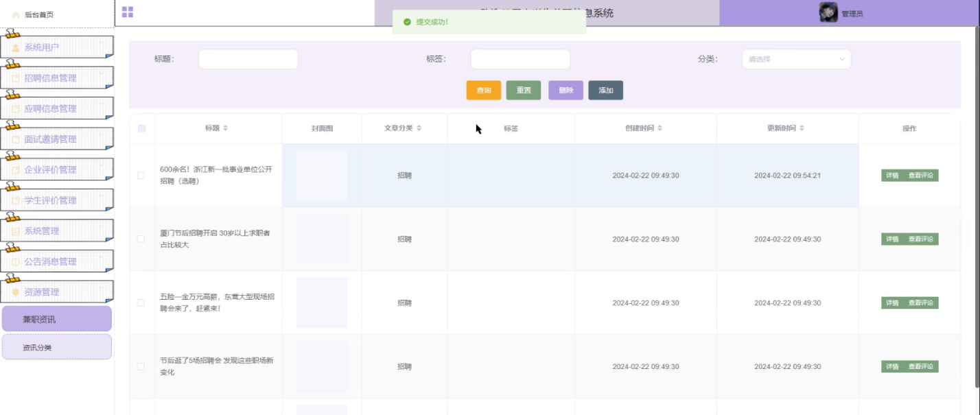The height and width of the screenshot is (415, 980).
Task: Click the 添加 button
Action: (605, 91)
